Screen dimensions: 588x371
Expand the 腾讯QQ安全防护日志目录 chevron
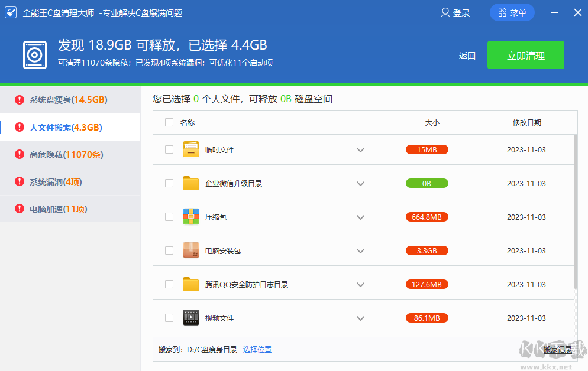pos(360,284)
